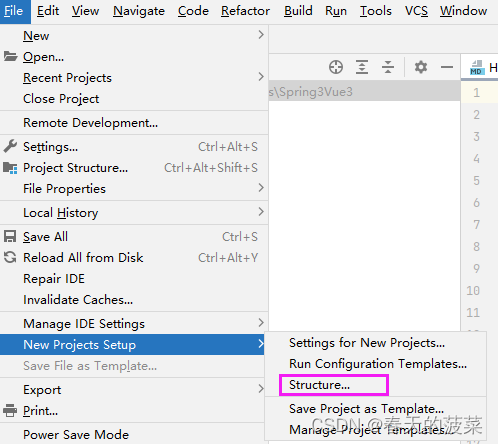Click the Collapse All icon
The width and height of the screenshot is (498, 444).
coord(388,67)
